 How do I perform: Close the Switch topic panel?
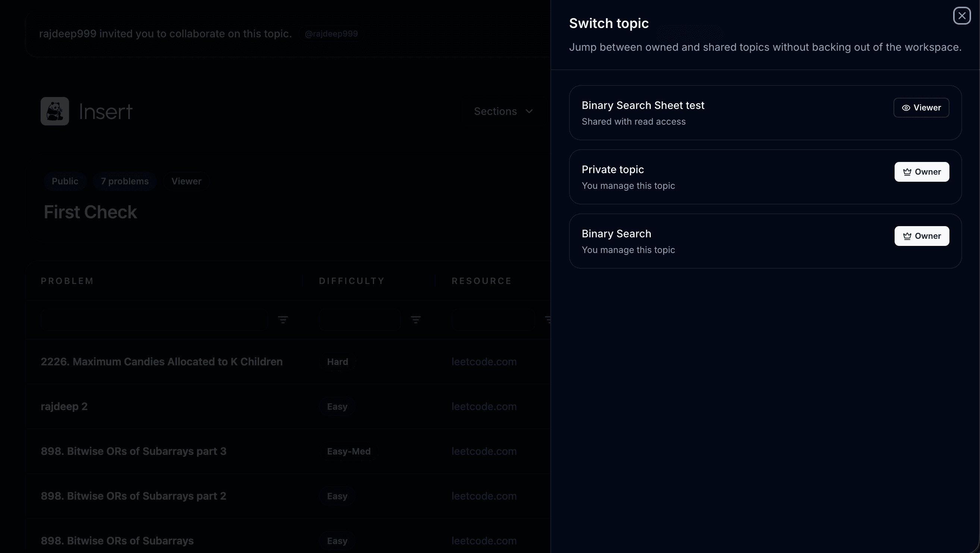tap(962, 16)
